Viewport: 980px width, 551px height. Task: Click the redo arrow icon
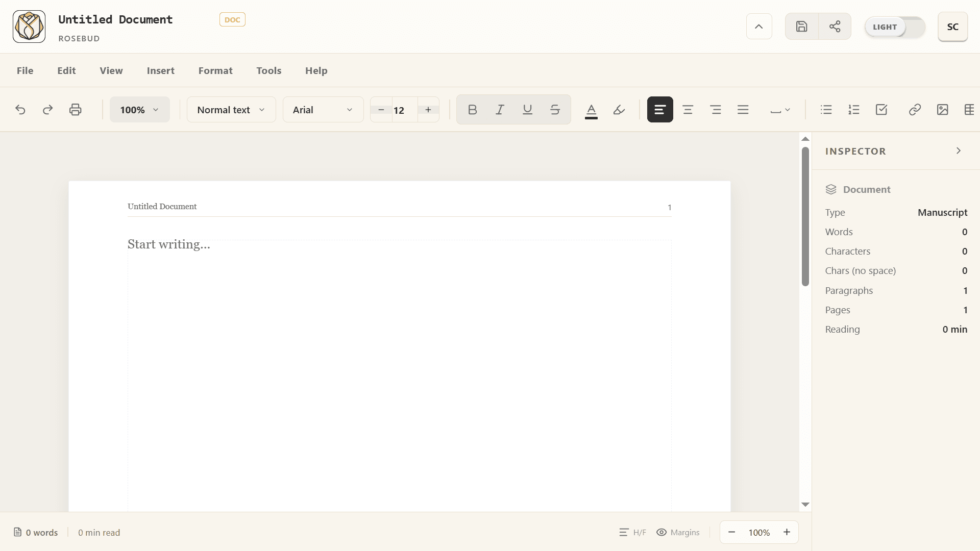(x=47, y=110)
